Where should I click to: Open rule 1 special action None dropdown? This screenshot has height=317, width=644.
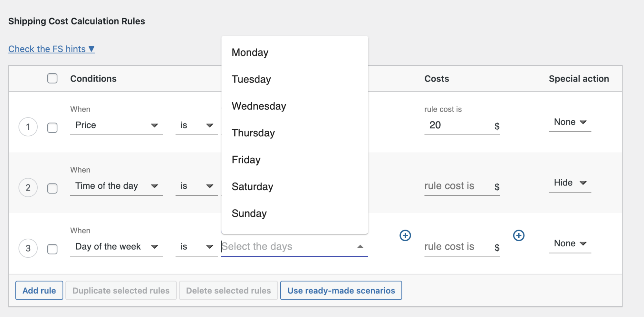coord(570,122)
